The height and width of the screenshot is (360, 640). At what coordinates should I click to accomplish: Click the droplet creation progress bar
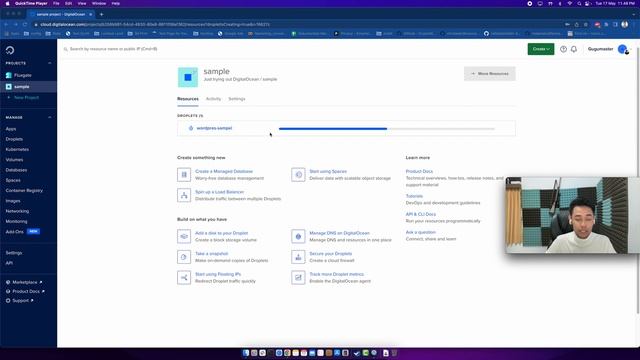387,129
